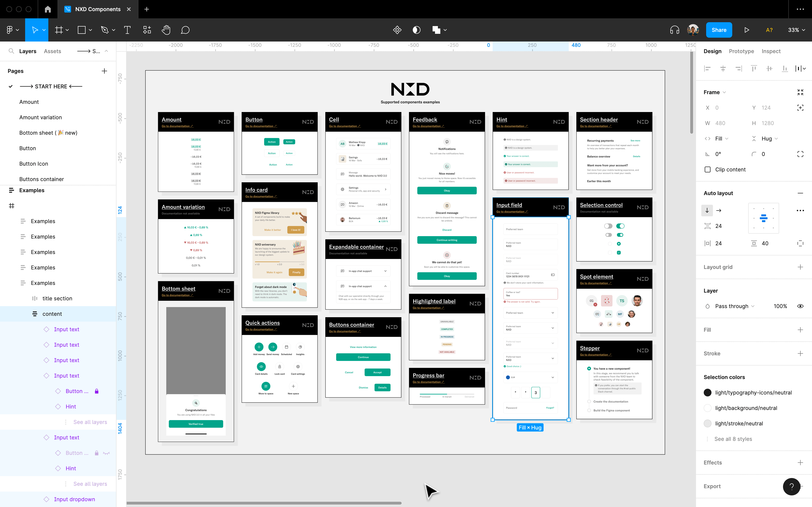Screen dimensions: 812x507
Task: Select the Amount variation page
Action: (x=41, y=117)
